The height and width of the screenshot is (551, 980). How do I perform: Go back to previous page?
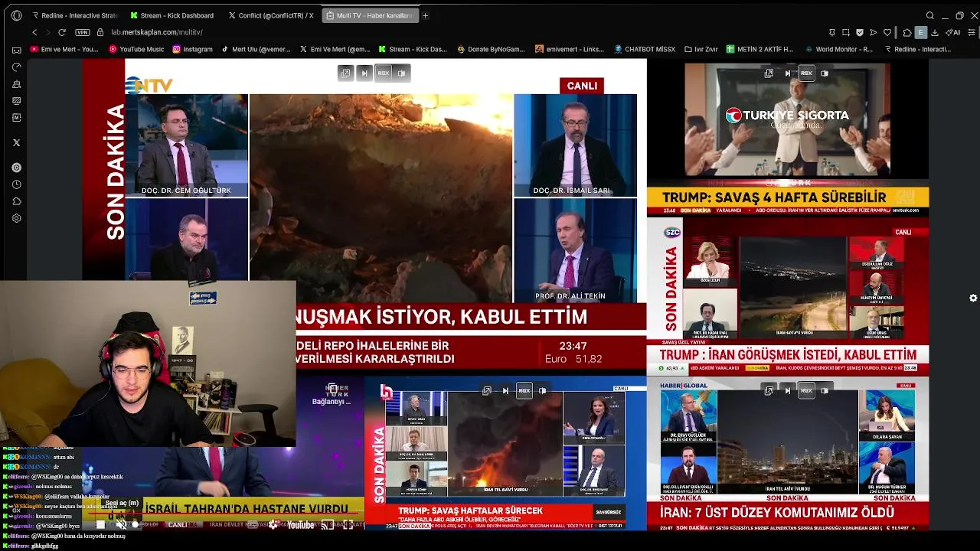point(34,32)
